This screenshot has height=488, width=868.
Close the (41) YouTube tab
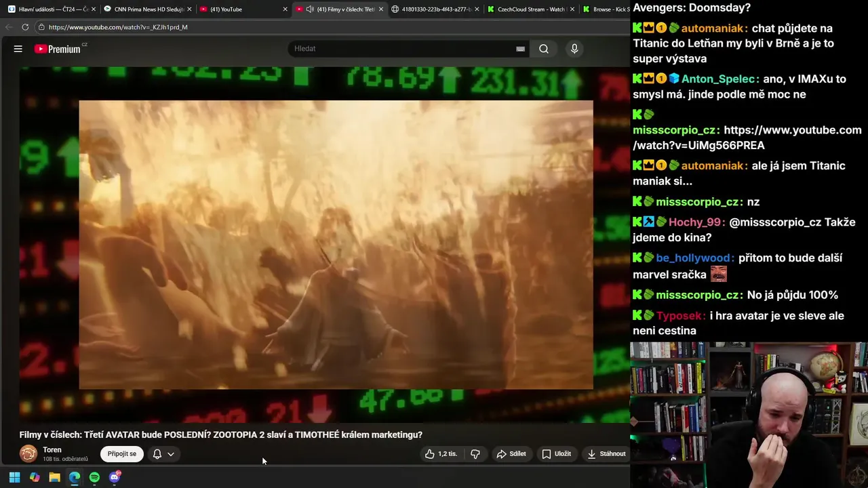click(285, 9)
